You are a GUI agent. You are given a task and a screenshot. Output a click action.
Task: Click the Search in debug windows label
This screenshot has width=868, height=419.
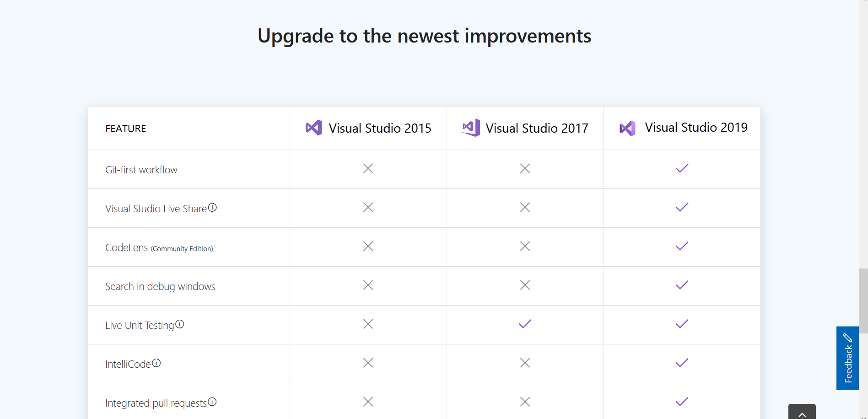click(x=160, y=286)
